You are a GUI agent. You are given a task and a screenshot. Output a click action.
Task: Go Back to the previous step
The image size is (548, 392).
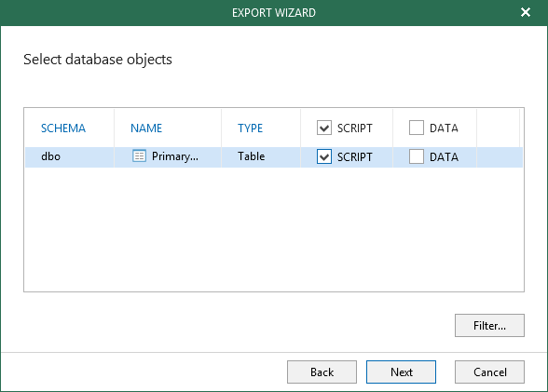322,372
